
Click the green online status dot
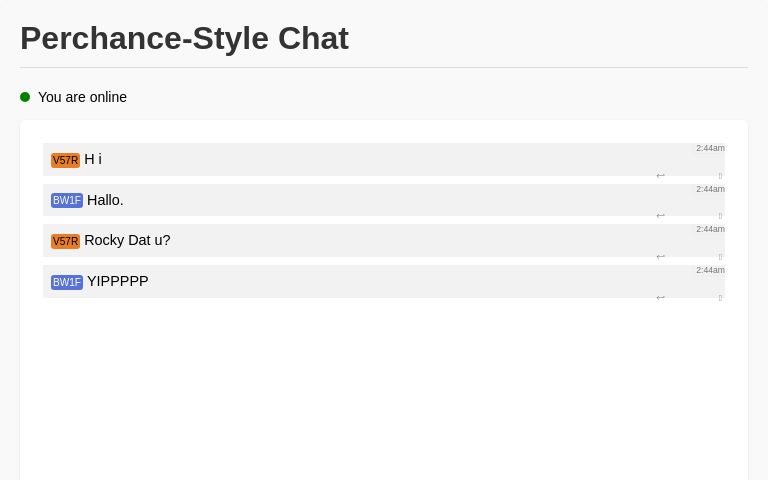click(x=25, y=97)
